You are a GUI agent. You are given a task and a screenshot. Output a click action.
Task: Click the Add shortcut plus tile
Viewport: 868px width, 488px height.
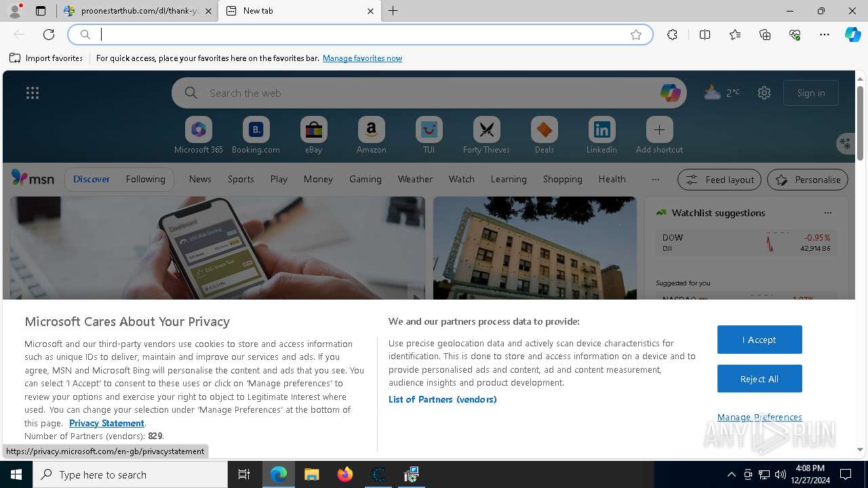click(x=659, y=136)
